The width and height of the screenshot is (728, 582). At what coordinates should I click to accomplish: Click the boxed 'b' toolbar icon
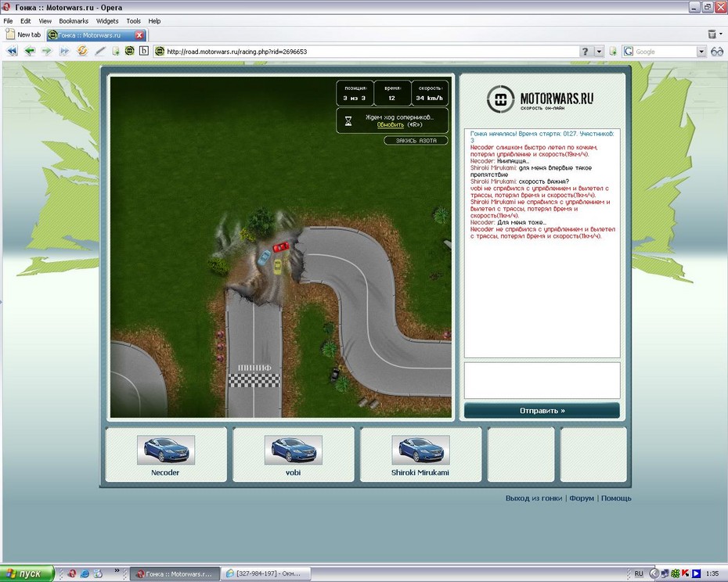pos(144,51)
